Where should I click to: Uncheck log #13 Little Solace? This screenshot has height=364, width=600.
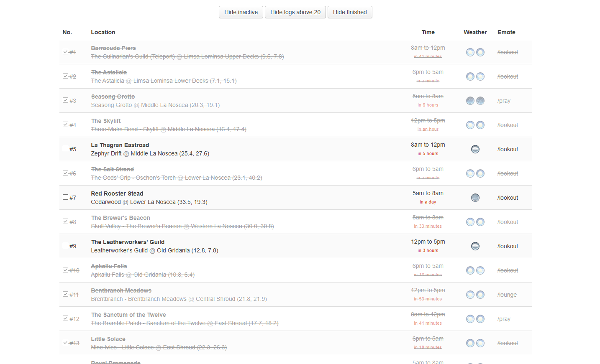(x=65, y=343)
